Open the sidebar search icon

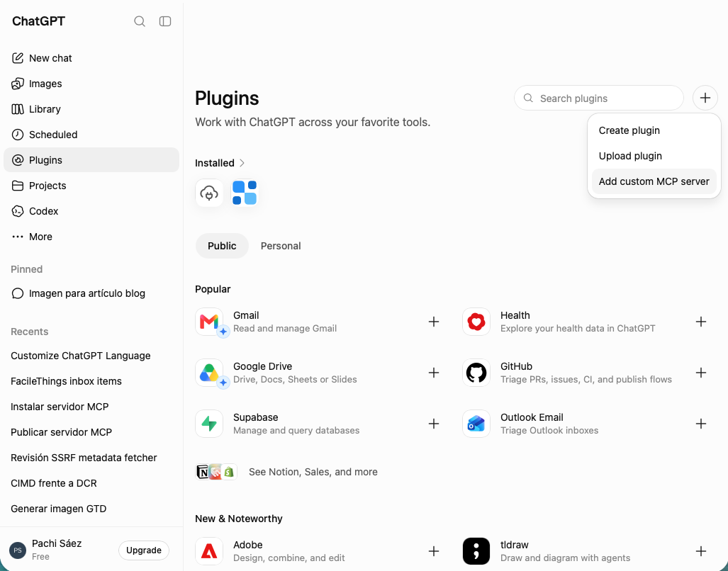pos(139,21)
